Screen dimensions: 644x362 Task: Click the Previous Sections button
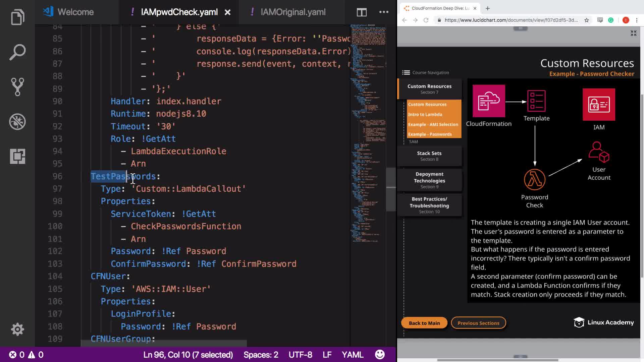click(478, 323)
